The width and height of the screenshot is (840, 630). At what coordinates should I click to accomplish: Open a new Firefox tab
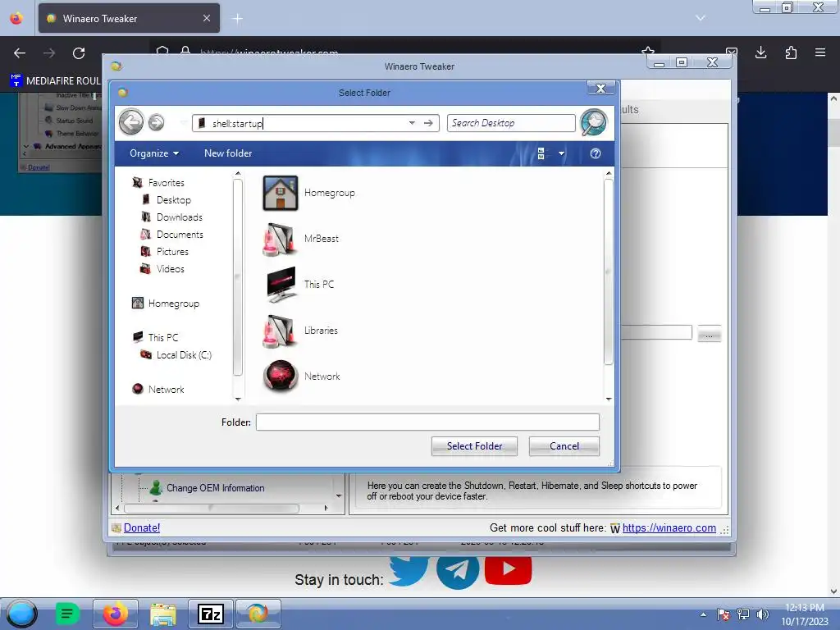[237, 19]
